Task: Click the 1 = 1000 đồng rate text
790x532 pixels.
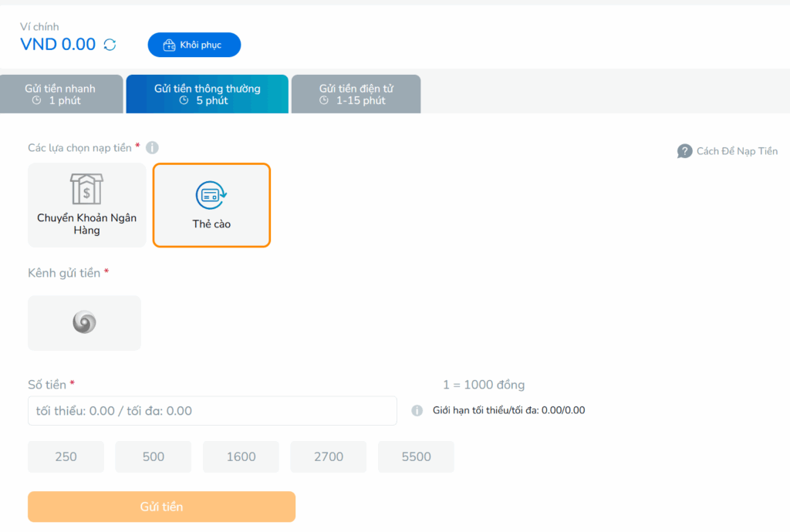Action: point(484,385)
